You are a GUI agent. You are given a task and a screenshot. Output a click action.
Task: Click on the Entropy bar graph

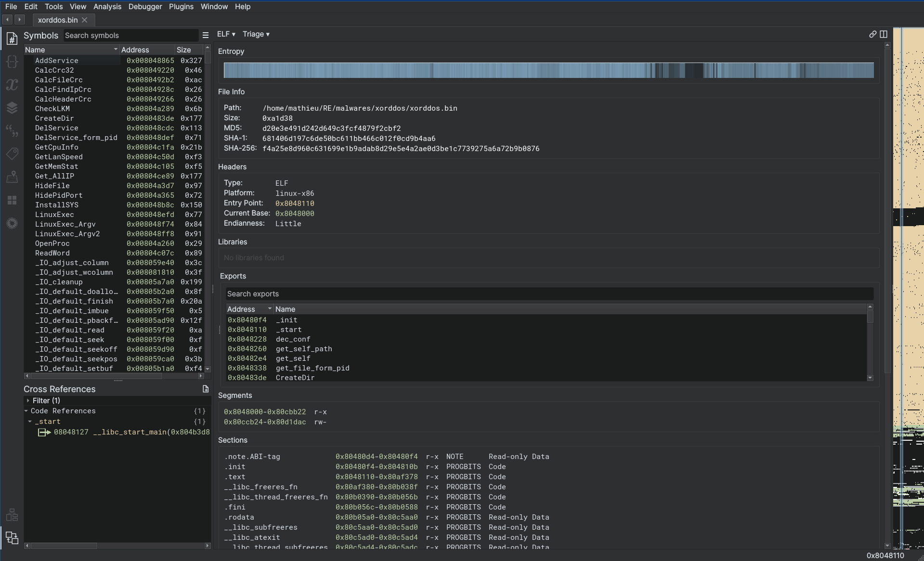pos(548,70)
